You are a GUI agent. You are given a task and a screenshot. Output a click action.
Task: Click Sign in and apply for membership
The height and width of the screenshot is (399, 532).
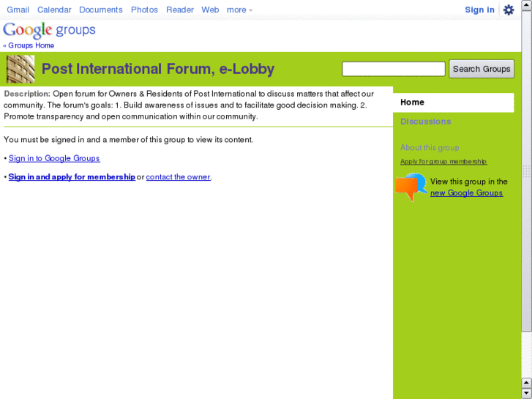[72, 177]
